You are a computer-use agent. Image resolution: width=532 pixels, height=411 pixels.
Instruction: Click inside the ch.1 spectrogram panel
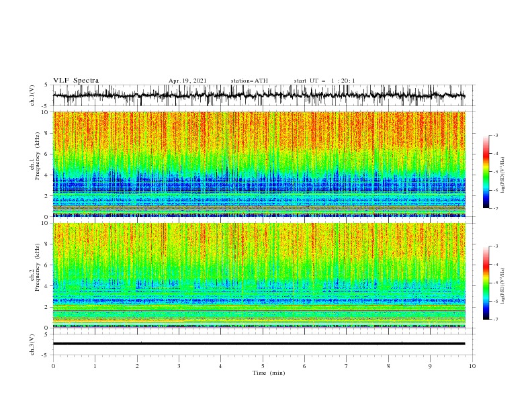(x=259, y=164)
